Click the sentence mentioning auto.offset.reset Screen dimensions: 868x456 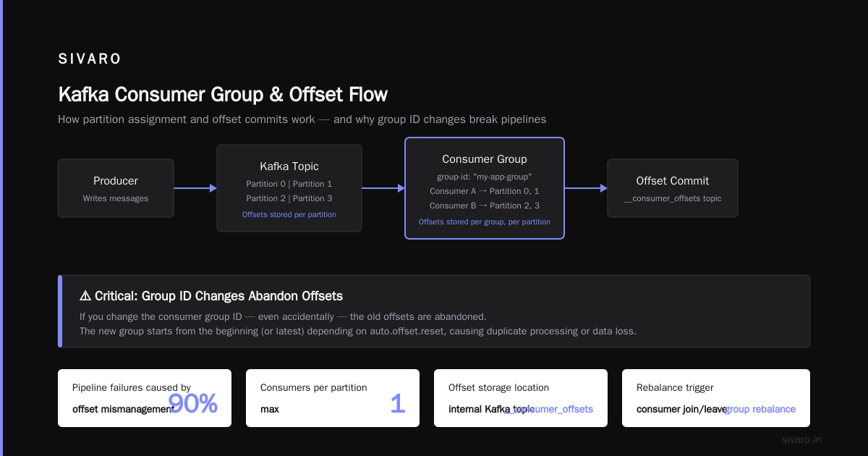click(358, 331)
